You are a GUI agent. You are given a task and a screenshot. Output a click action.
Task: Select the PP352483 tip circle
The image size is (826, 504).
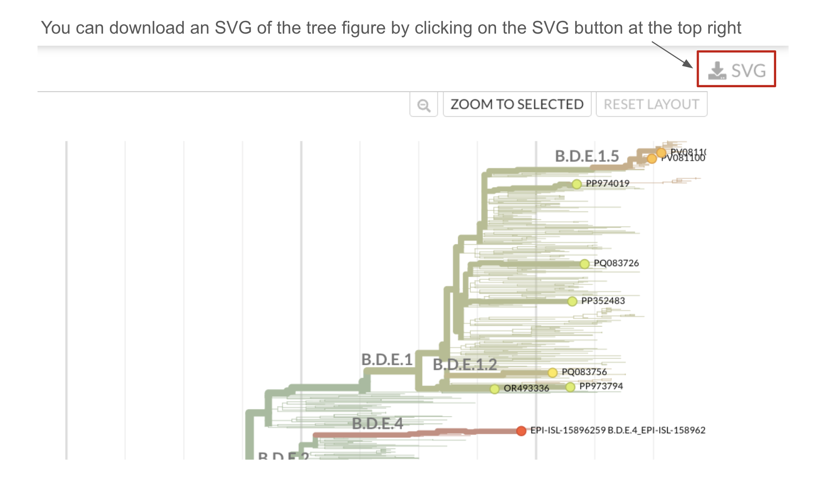tap(572, 301)
